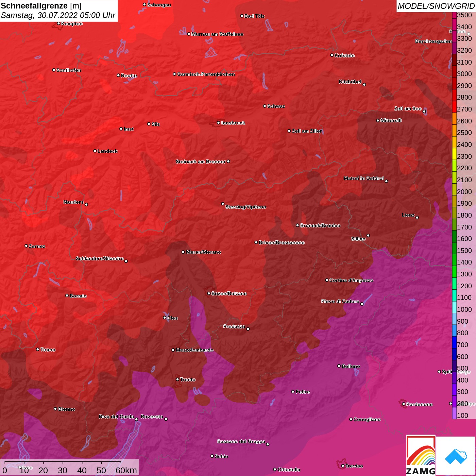Click the "Zell am Ziller" label

pyautogui.click(x=307, y=131)
